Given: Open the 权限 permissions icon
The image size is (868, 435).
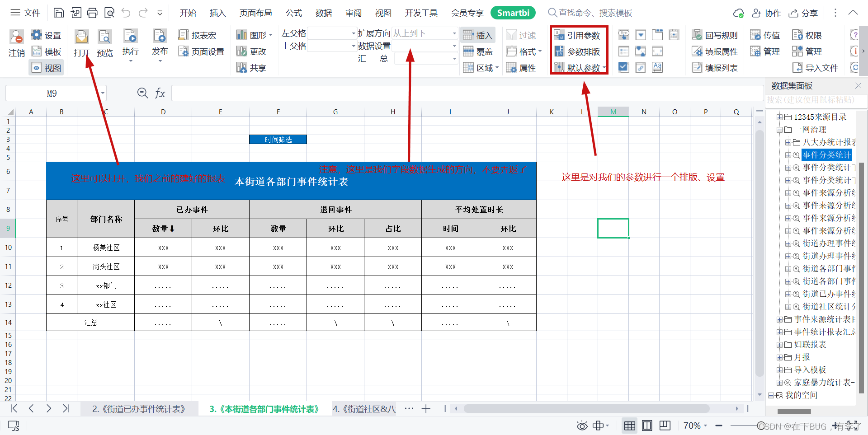Looking at the screenshot, I should 807,35.
